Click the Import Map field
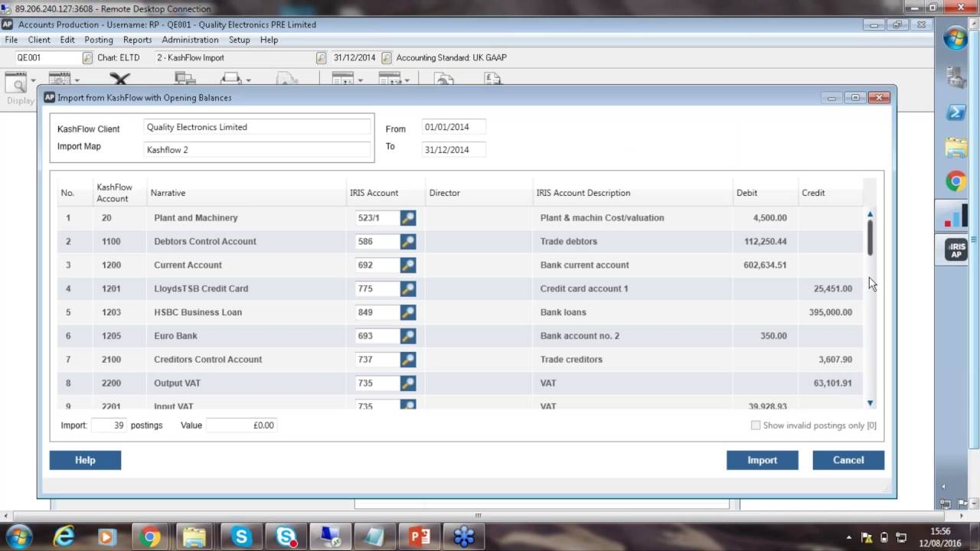Image resolution: width=980 pixels, height=551 pixels. point(257,150)
